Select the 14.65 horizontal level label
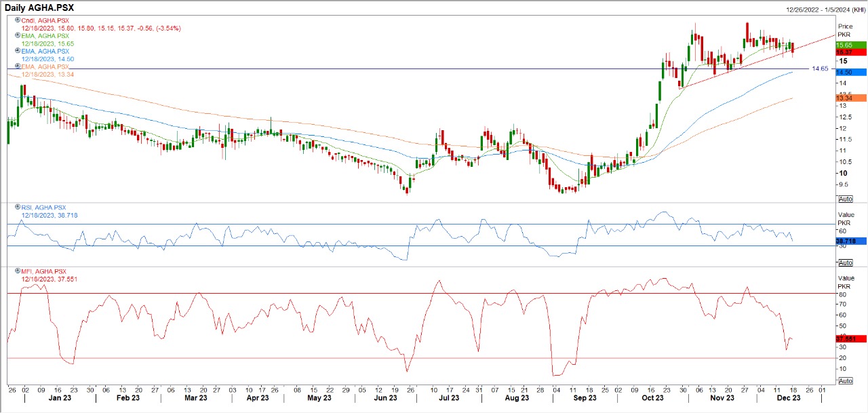868x413 pixels. click(820, 68)
